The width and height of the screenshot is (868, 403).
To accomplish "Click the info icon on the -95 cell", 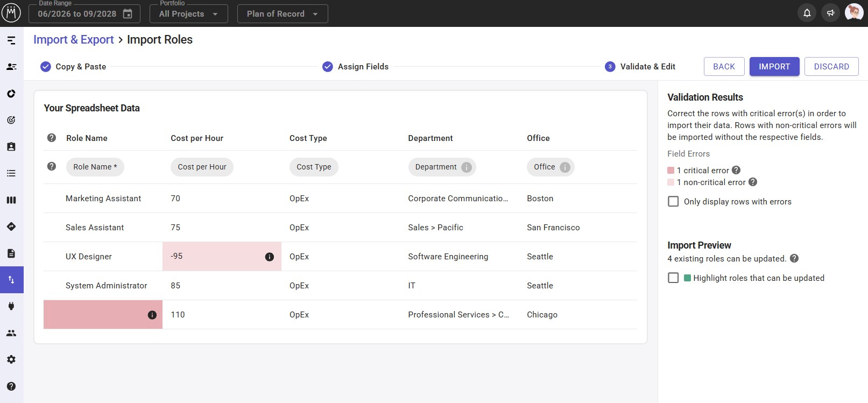I will point(270,257).
